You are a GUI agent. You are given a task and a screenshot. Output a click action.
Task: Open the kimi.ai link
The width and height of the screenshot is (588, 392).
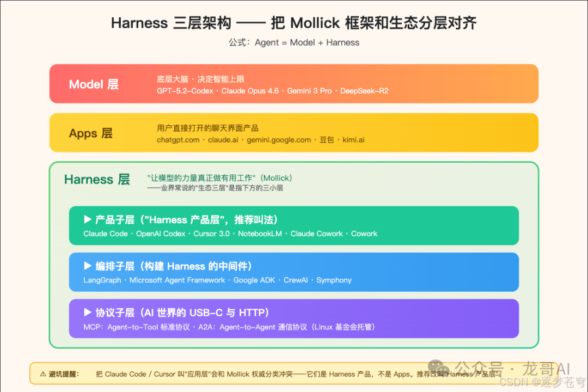coord(353,140)
